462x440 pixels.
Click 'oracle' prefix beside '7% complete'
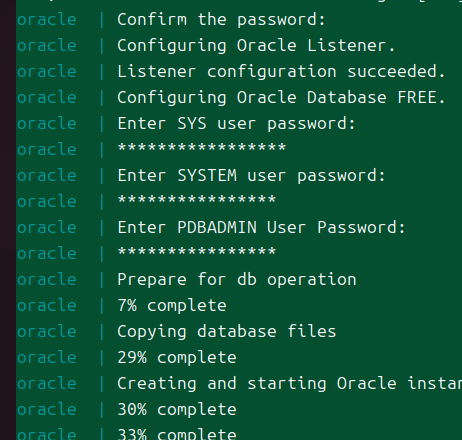[x=47, y=306]
